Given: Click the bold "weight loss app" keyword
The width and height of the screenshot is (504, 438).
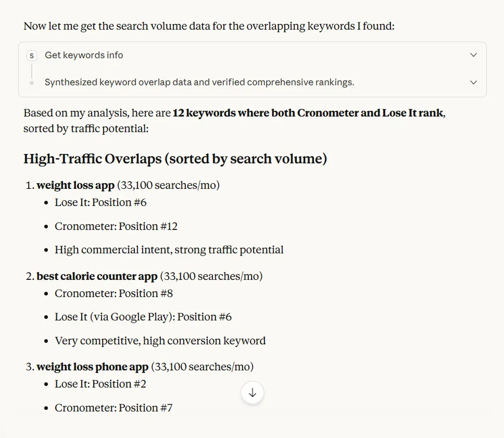Looking at the screenshot, I should tap(75, 186).
